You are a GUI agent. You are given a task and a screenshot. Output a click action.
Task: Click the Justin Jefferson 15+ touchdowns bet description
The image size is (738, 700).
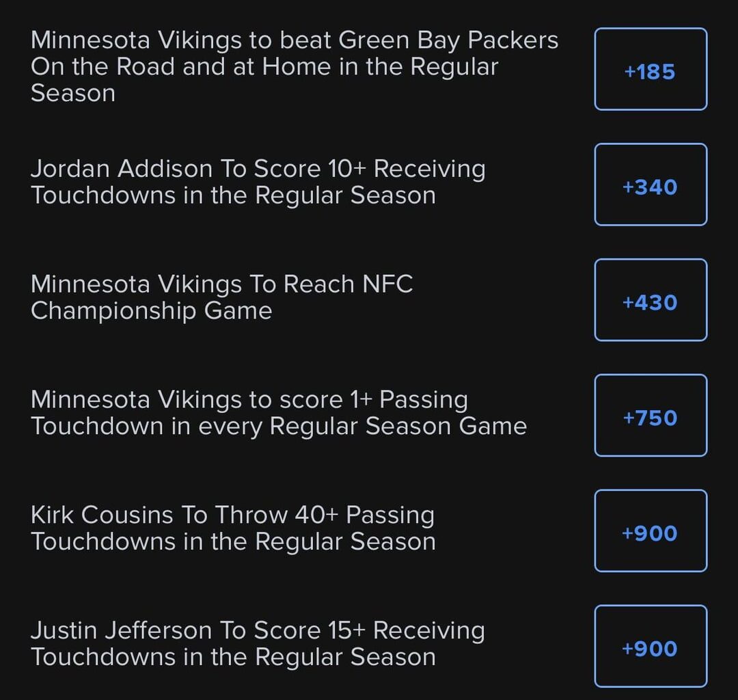click(258, 643)
